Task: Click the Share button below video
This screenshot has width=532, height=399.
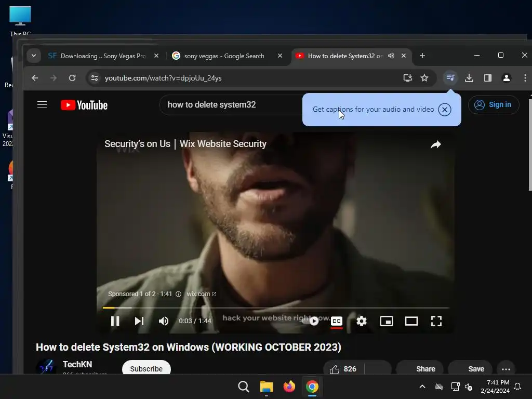Action: point(420,369)
